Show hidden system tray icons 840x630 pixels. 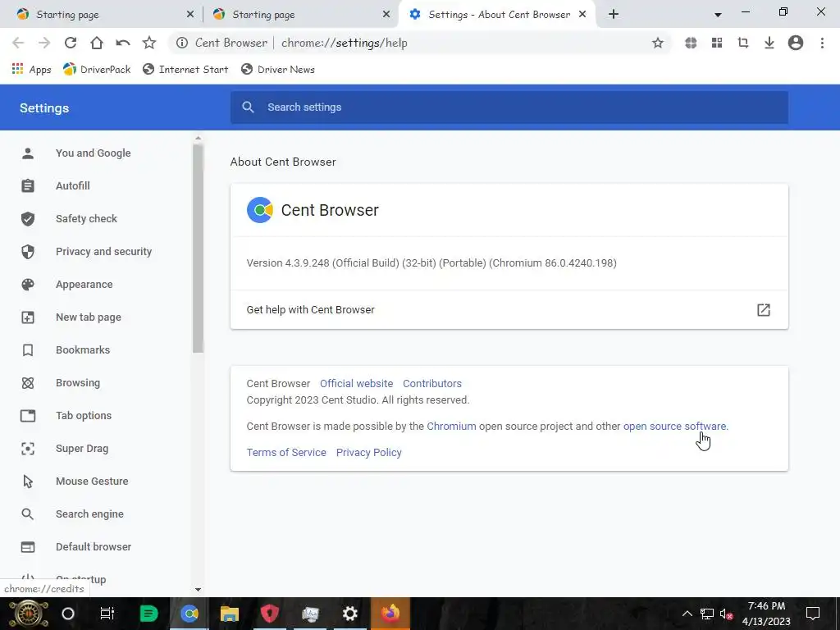[687, 614]
